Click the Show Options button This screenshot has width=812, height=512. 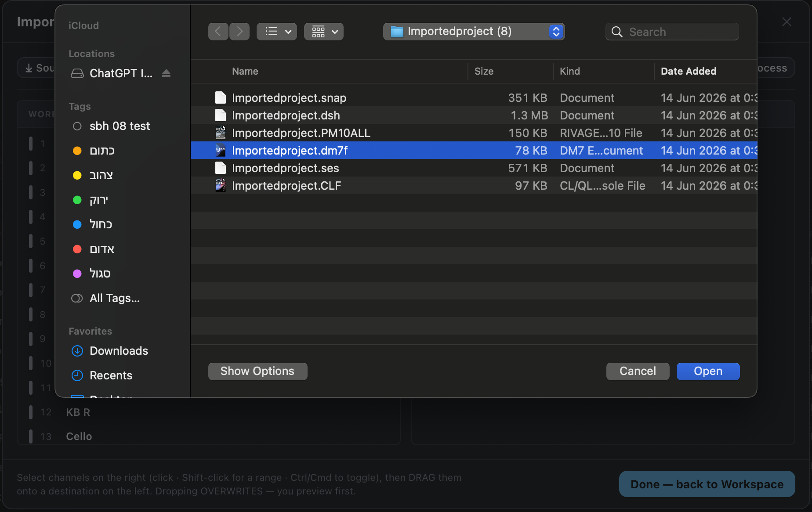pyautogui.click(x=257, y=371)
